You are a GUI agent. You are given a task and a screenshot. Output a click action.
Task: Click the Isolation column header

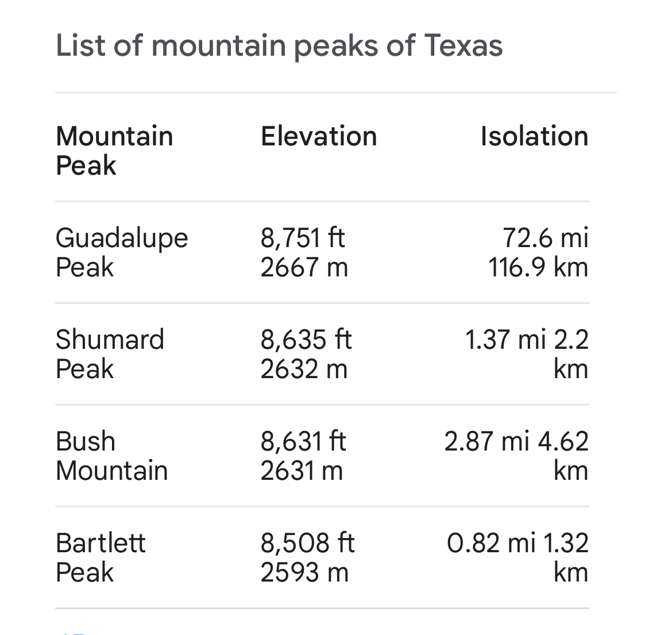(x=534, y=136)
